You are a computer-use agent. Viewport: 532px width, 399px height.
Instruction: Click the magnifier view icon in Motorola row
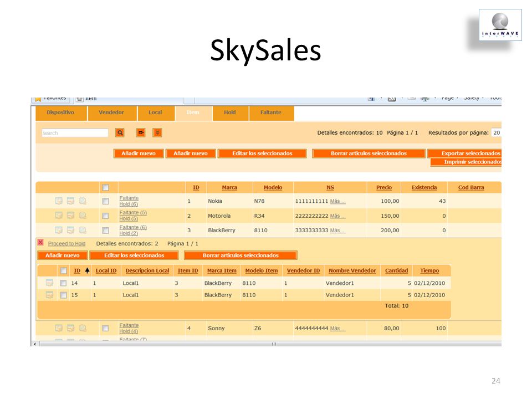click(x=83, y=216)
